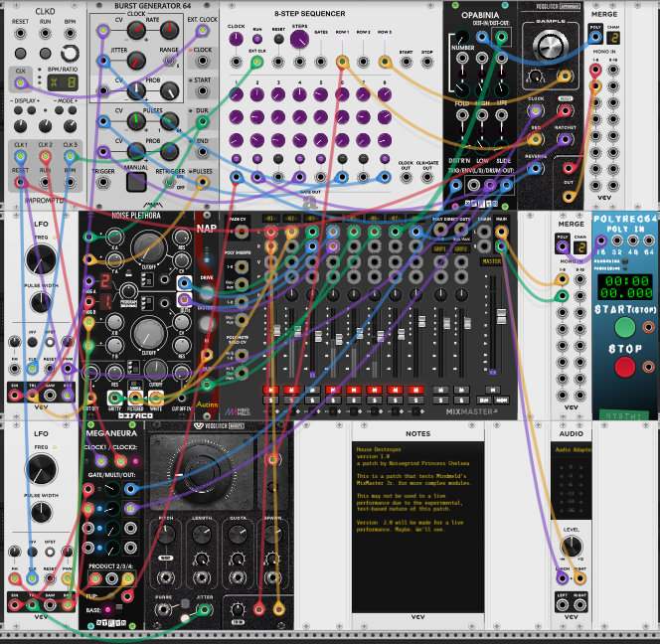Viewport: 660px width, 644px height.
Task: Click the sequencer ROW 2 output jack
Action: [x=363, y=62]
